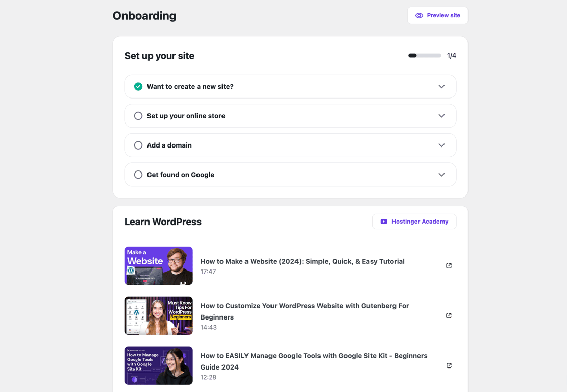
Task: Click the setup progress bar
Action: (x=424, y=55)
